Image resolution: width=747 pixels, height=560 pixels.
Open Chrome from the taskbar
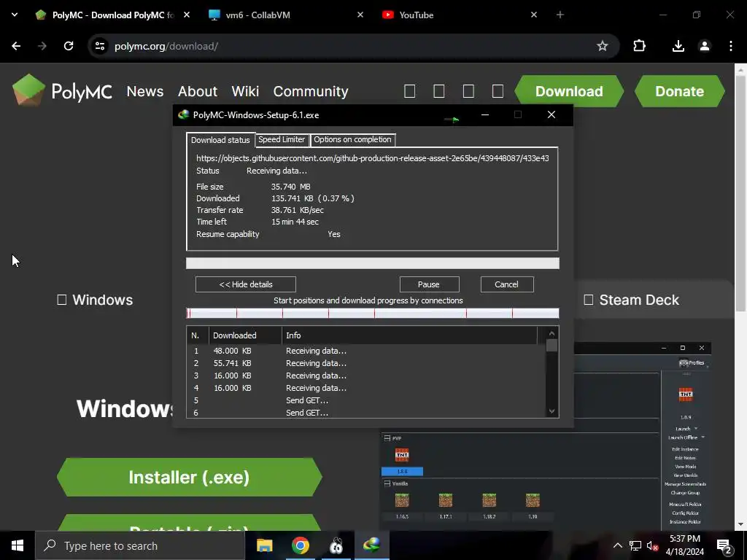300,545
